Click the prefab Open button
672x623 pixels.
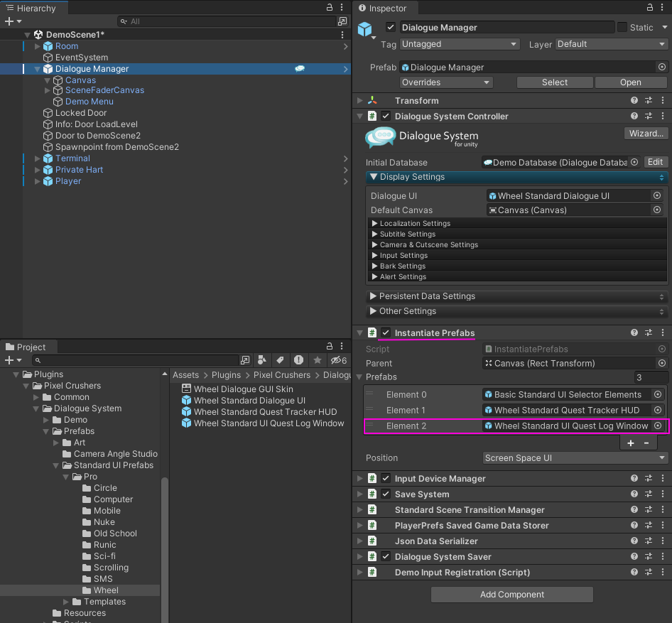(x=630, y=82)
